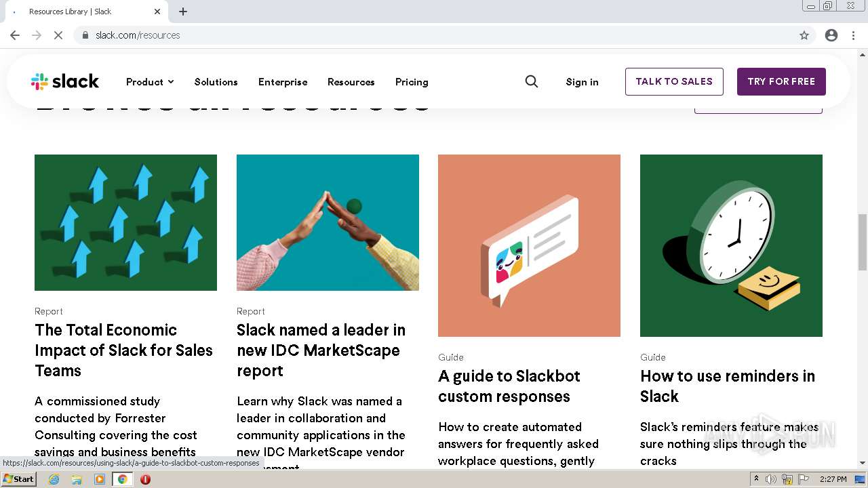The height and width of the screenshot is (488, 868).
Task: Go to the Pricing page
Action: pyautogui.click(x=412, y=82)
